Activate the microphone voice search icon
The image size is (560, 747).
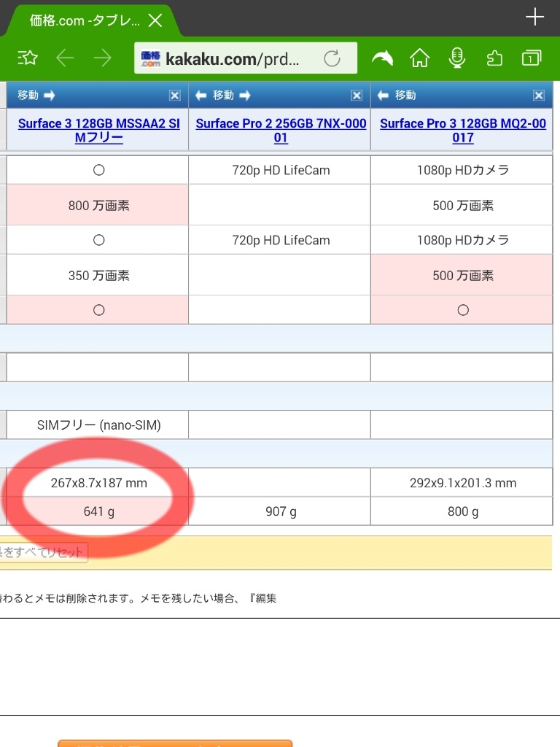(457, 58)
